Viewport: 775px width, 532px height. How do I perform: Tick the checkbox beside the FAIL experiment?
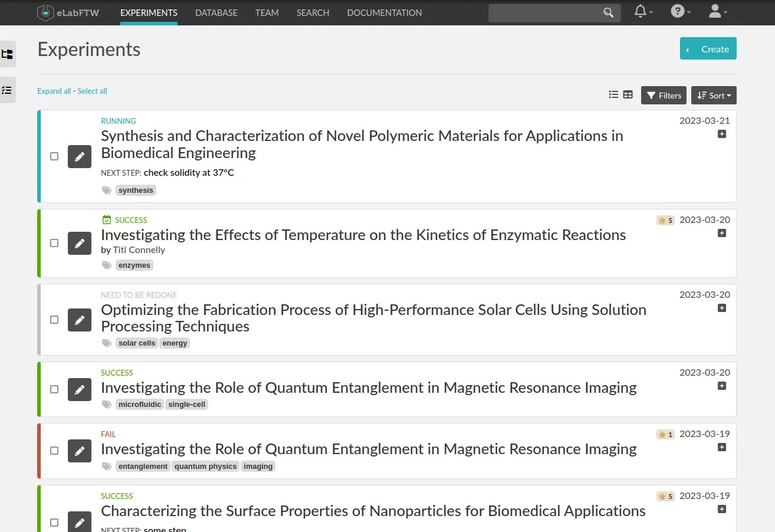pyautogui.click(x=54, y=450)
